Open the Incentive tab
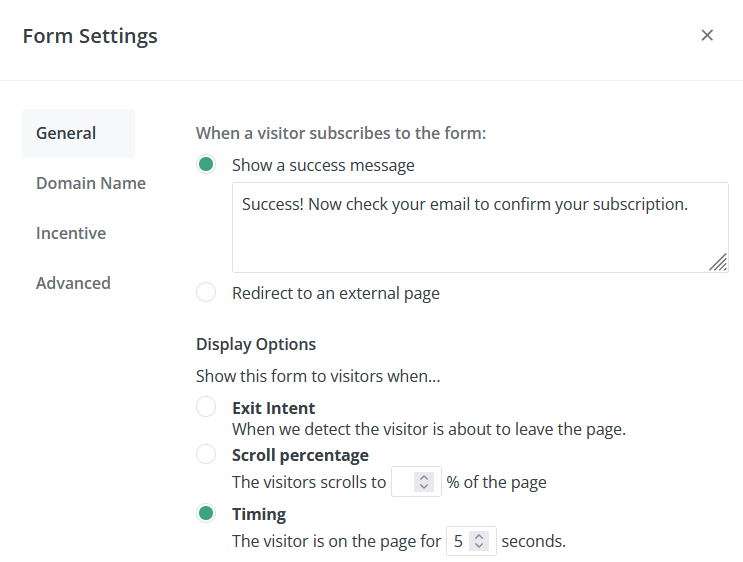 click(71, 233)
